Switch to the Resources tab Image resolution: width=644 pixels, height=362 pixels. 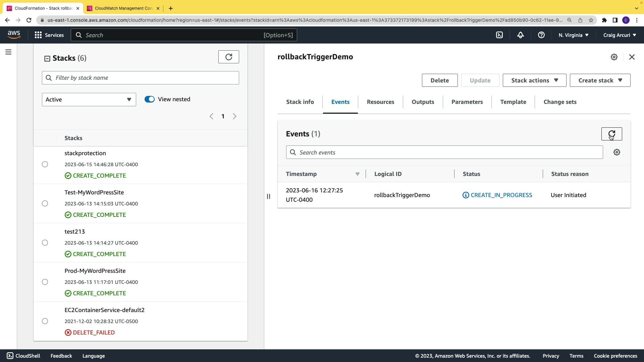click(x=380, y=102)
